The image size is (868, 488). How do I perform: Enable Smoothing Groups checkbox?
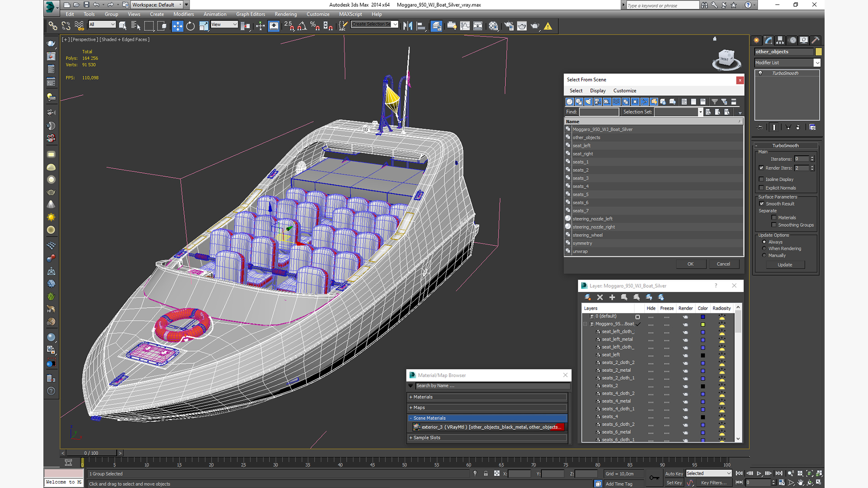point(774,225)
